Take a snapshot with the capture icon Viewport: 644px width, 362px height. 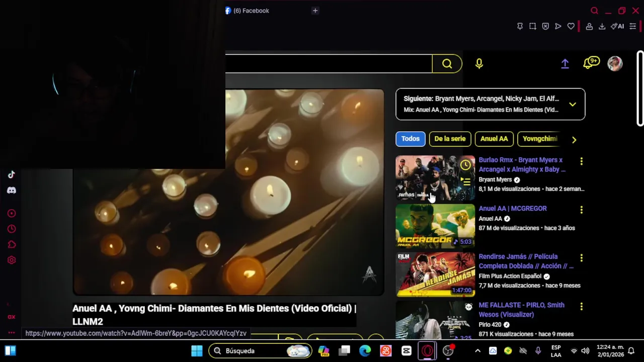(532, 26)
